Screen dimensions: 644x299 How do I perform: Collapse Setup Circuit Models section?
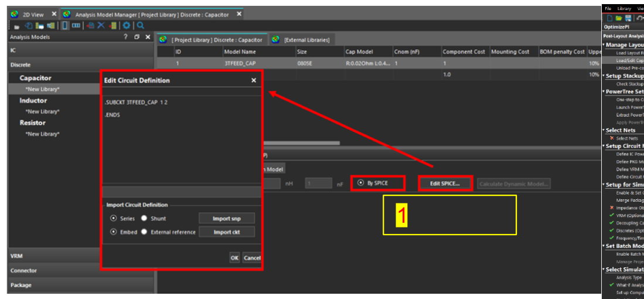coord(604,146)
